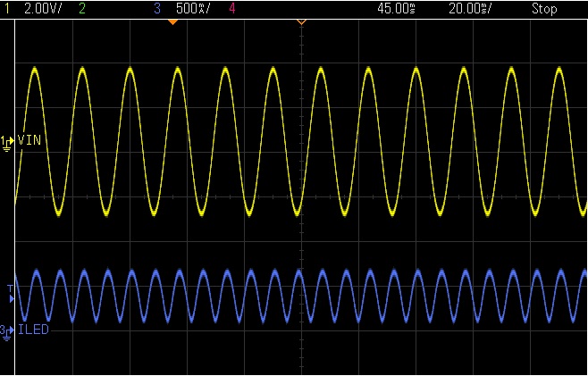Click the Stop run status
588x376 pixels.
[x=544, y=9]
